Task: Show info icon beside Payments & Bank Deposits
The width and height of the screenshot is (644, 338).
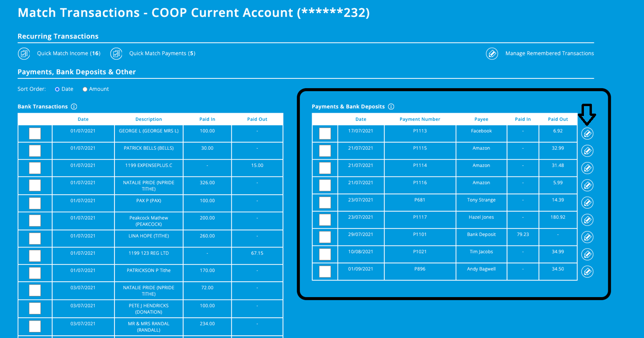Action: (391, 107)
